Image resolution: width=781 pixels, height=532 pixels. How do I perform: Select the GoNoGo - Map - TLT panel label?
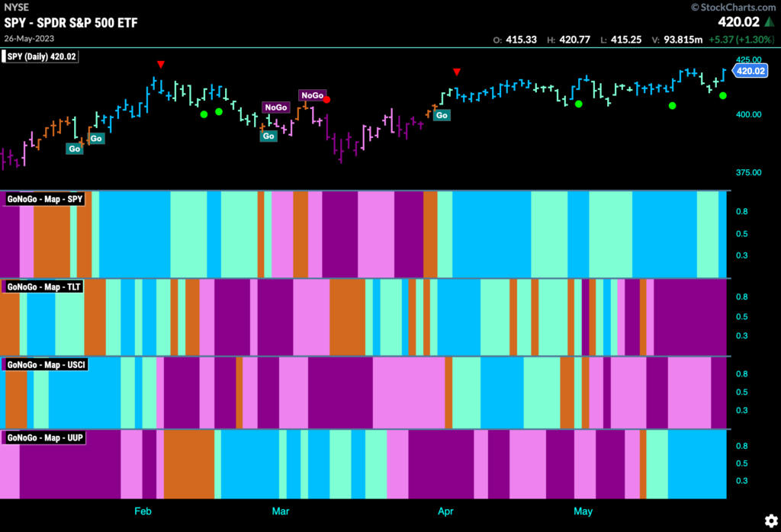pos(43,287)
